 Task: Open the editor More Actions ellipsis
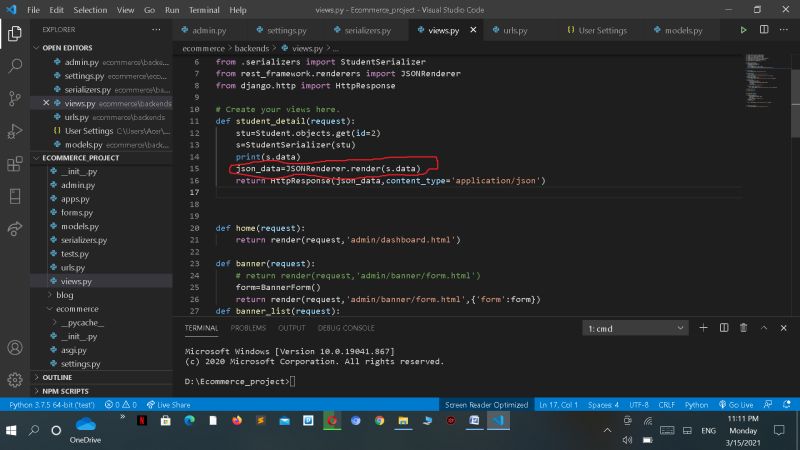point(784,30)
